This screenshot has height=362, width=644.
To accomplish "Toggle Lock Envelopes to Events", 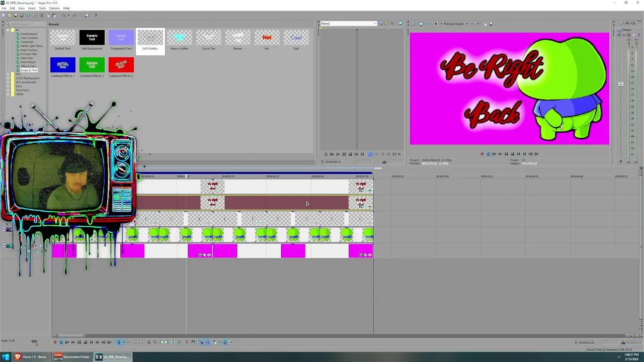I will 225,342.
